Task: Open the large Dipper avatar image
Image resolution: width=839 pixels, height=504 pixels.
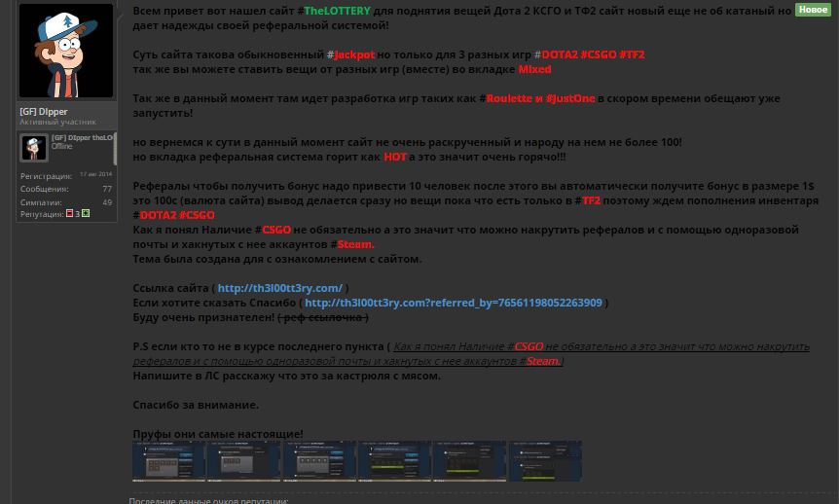Action: tap(66, 51)
